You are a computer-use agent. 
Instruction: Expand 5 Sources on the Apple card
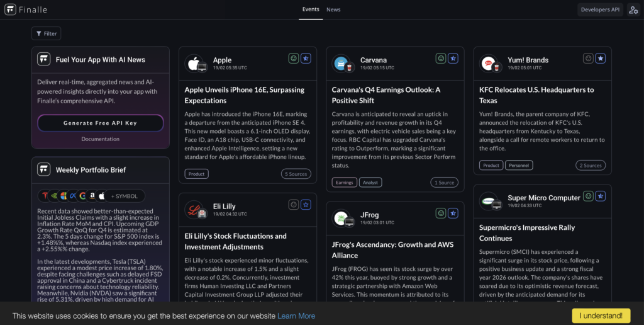(x=296, y=174)
